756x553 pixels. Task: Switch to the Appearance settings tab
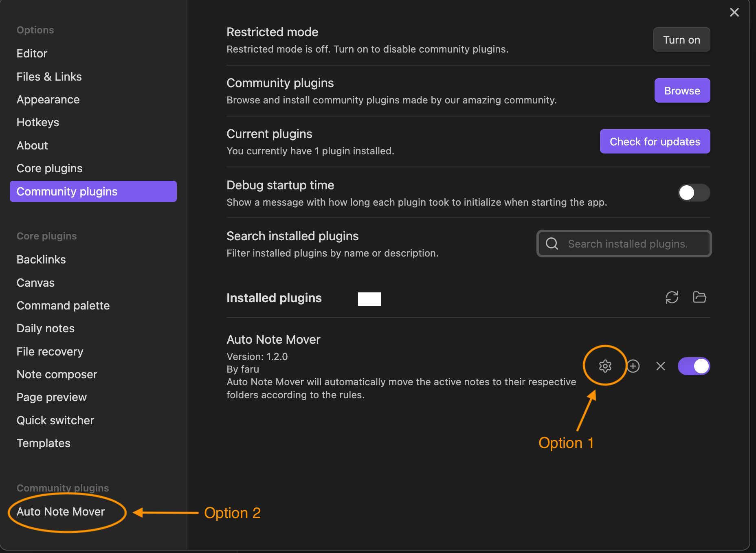point(48,99)
